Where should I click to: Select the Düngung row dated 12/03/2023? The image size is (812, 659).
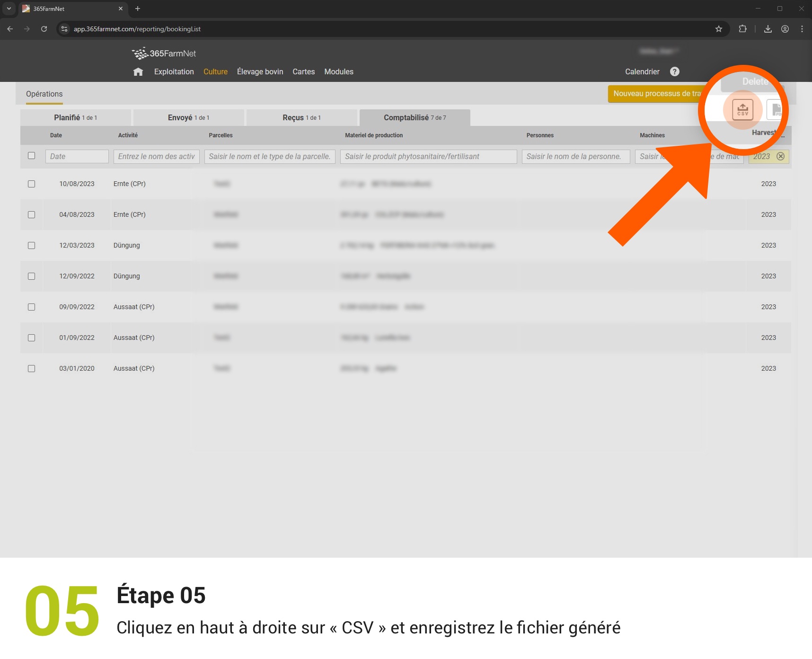pos(32,245)
